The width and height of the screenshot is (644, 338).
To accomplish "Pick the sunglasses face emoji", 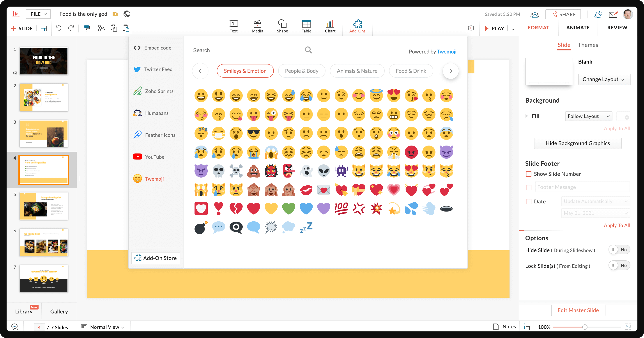I will click(253, 133).
